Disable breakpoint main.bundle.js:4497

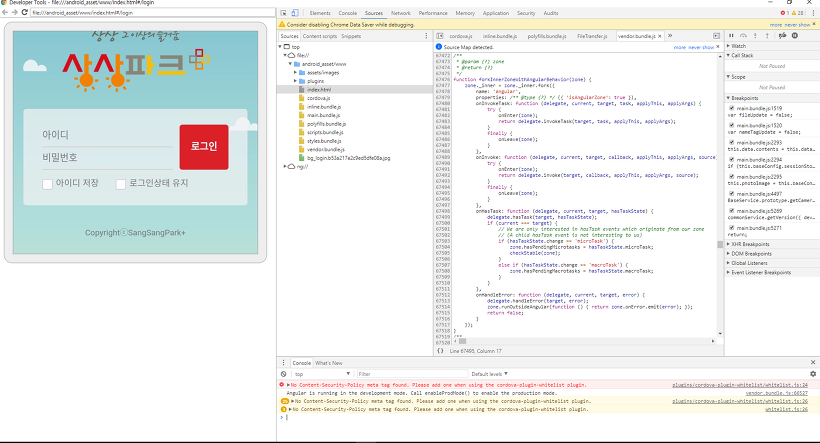pyautogui.click(x=732, y=194)
